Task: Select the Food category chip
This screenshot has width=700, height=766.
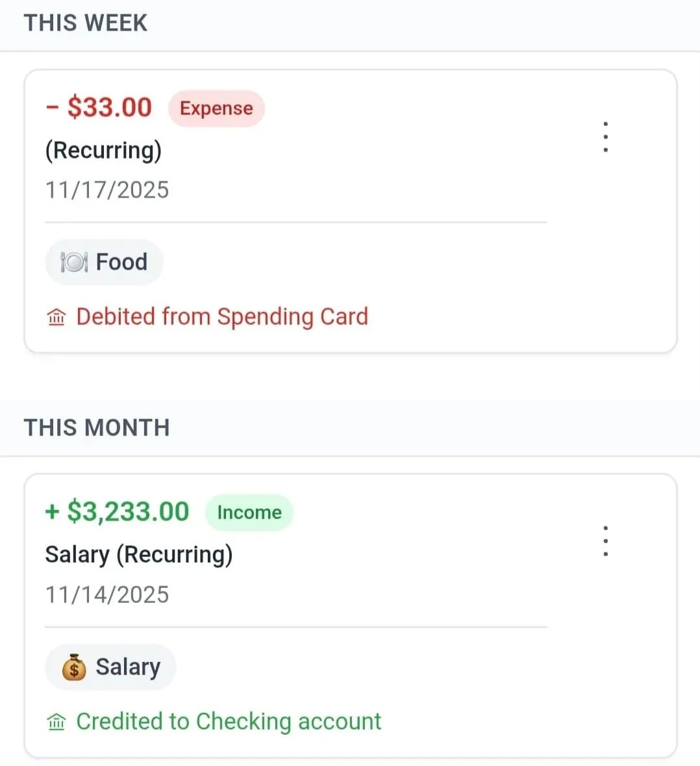Action: [104, 262]
